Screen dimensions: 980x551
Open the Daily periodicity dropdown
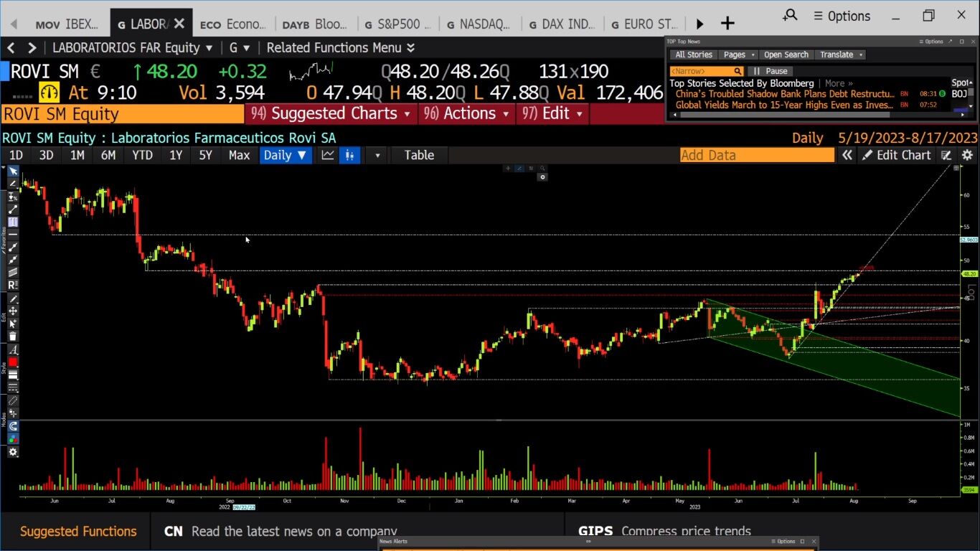pyautogui.click(x=286, y=155)
